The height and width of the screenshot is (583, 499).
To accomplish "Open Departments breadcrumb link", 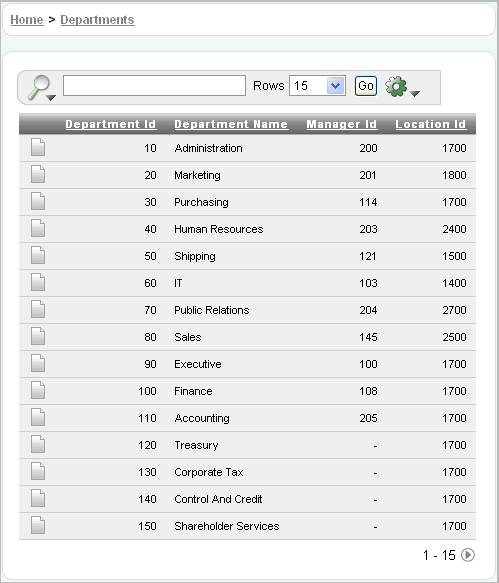I will click(x=97, y=20).
